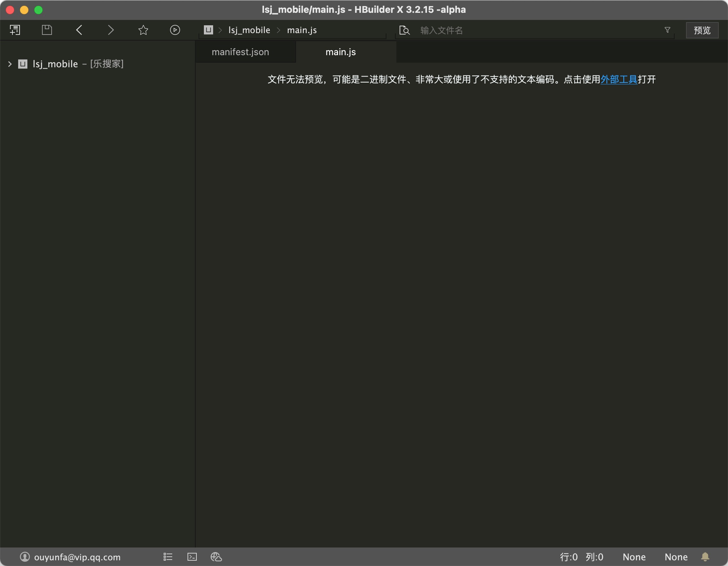Toggle the terminal panel icon
The width and height of the screenshot is (728, 566).
(192, 557)
